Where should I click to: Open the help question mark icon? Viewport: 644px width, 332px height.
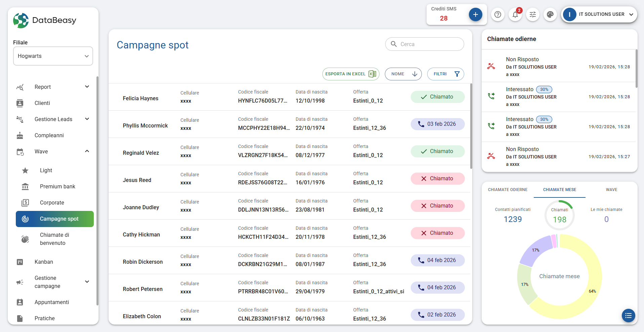coord(498,14)
